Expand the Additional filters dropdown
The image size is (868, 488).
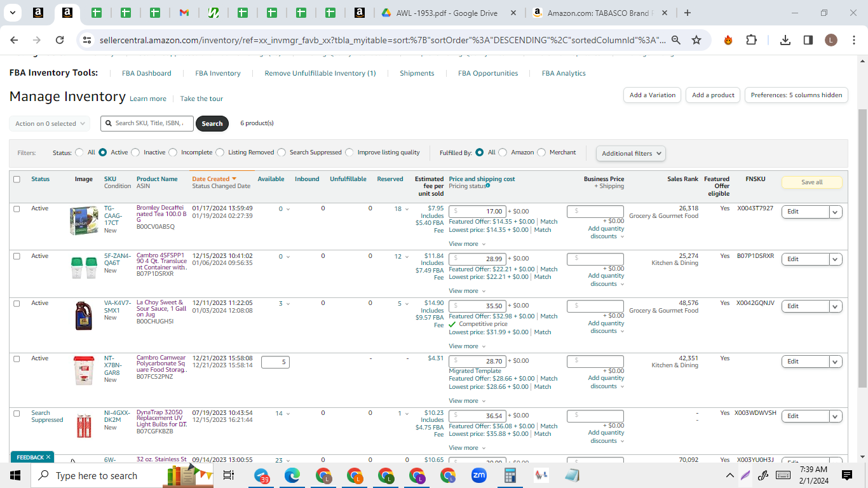pos(631,153)
